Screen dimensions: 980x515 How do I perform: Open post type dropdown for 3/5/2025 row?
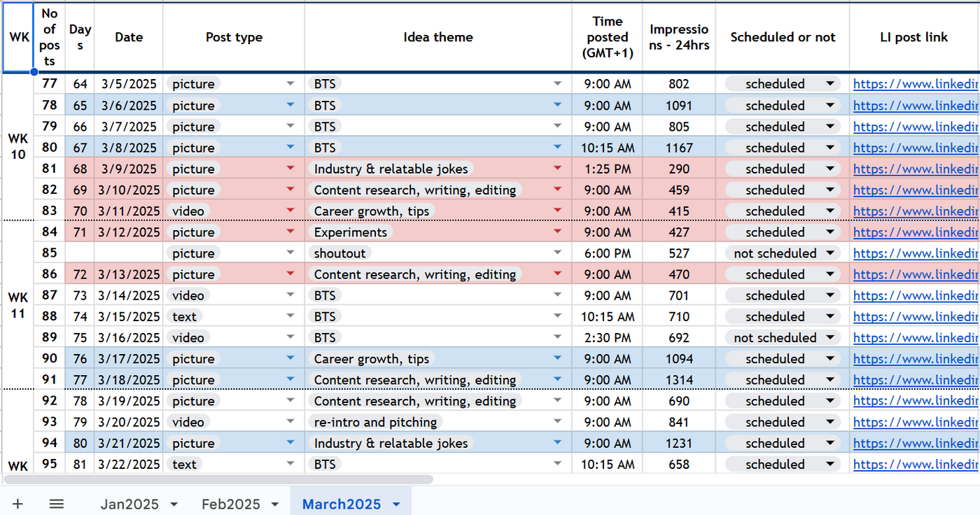point(290,84)
